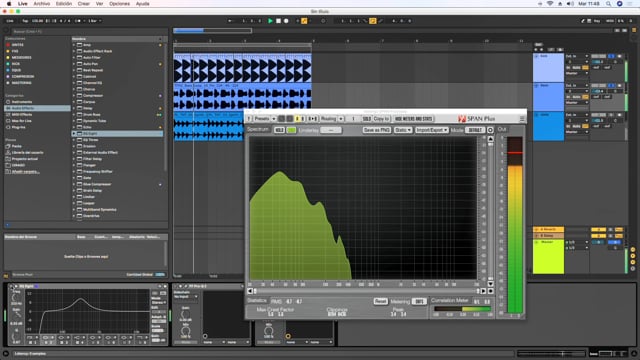Toggle the yellow automation arm button in transport
The image size is (640, 360).
point(304,21)
